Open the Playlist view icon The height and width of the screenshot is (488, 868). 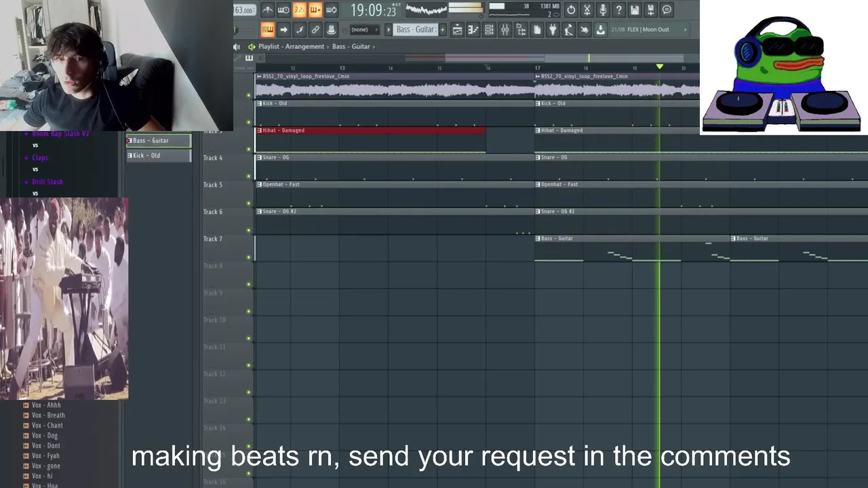457,30
